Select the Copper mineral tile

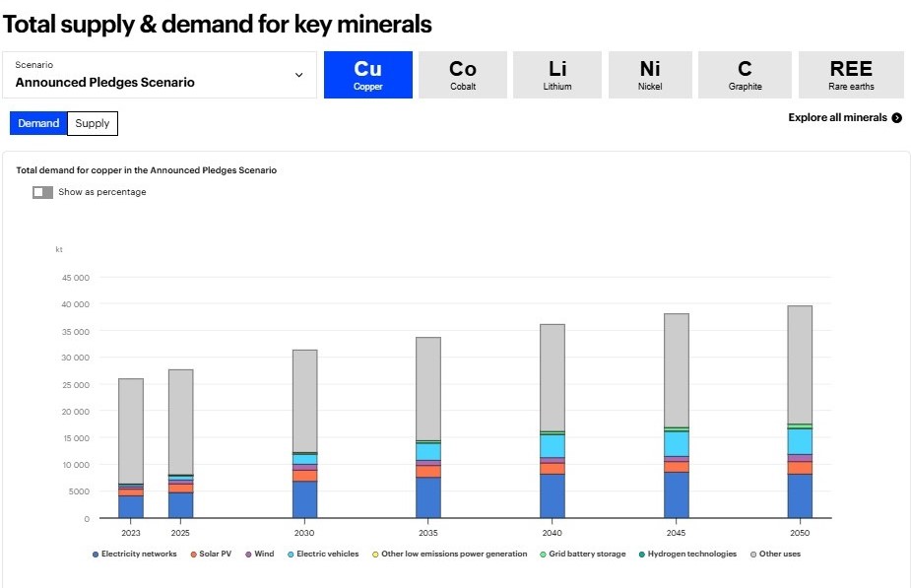(x=367, y=75)
